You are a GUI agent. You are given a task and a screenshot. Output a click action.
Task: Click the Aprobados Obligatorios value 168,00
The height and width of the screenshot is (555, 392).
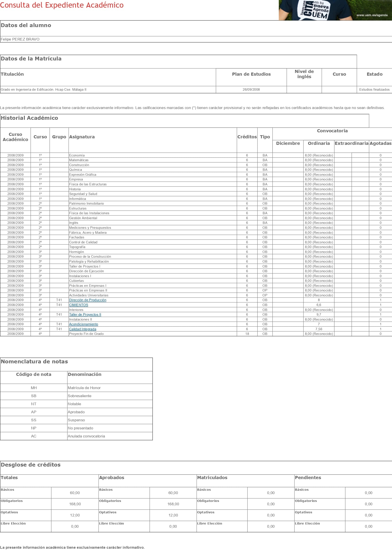point(173,504)
